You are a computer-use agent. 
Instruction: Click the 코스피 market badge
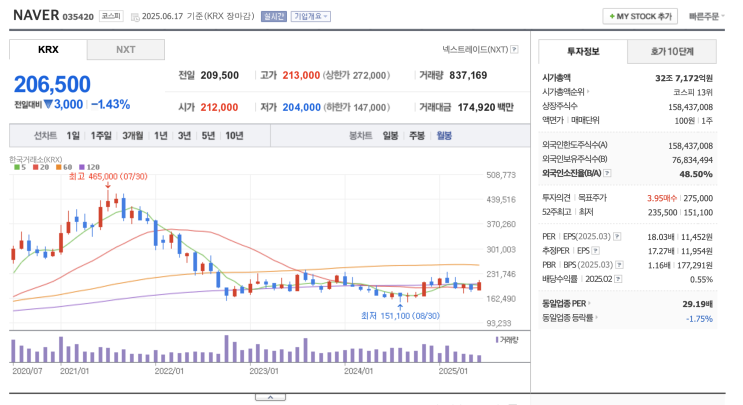click(x=111, y=16)
